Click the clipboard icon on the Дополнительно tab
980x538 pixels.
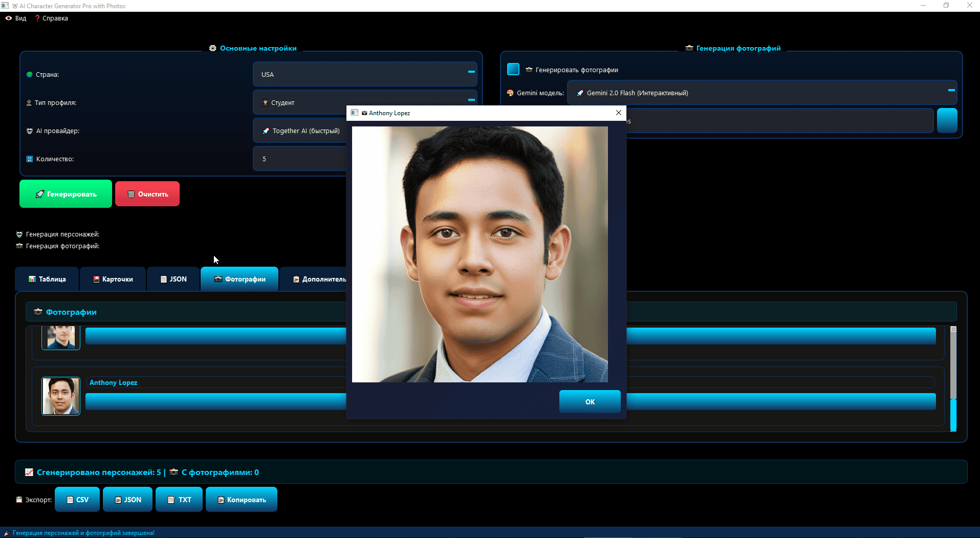pyautogui.click(x=296, y=279)
